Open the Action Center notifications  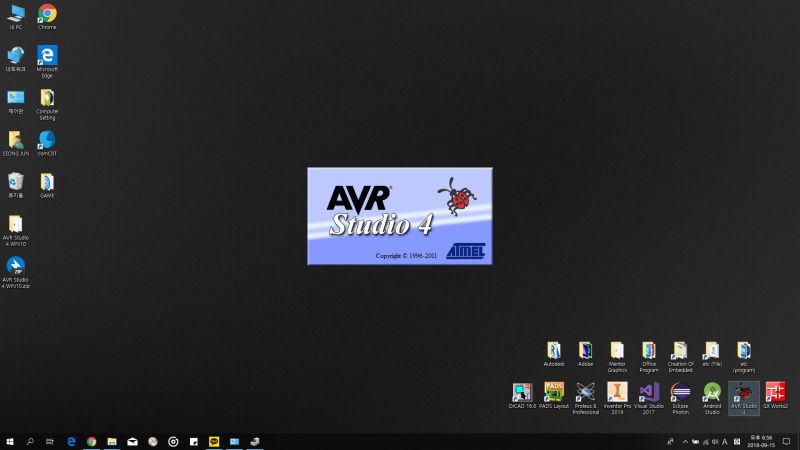[786, 442]
